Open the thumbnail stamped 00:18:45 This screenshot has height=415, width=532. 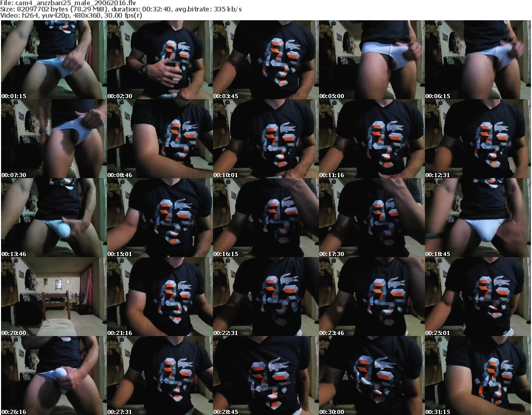click(478, 218)
